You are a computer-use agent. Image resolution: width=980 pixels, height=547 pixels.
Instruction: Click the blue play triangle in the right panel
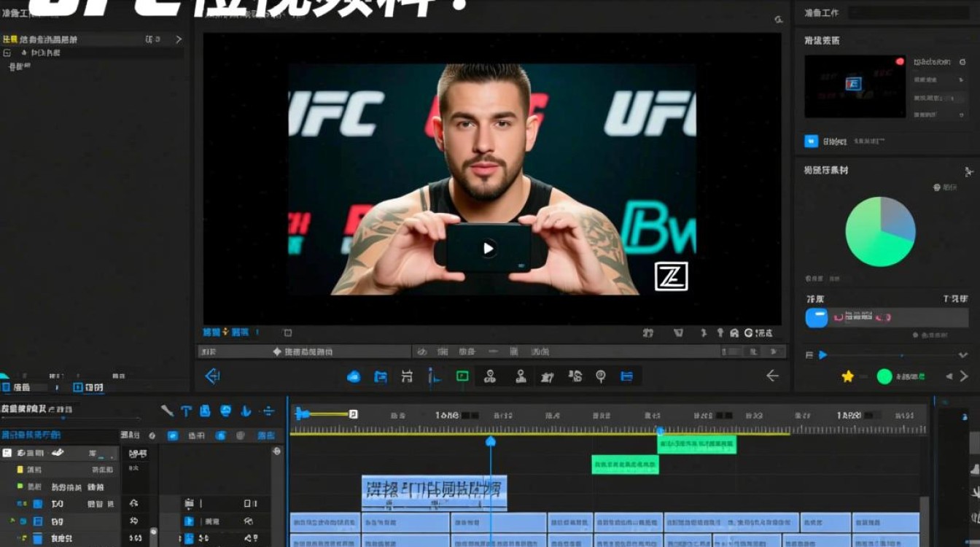[x=822, y=354]
